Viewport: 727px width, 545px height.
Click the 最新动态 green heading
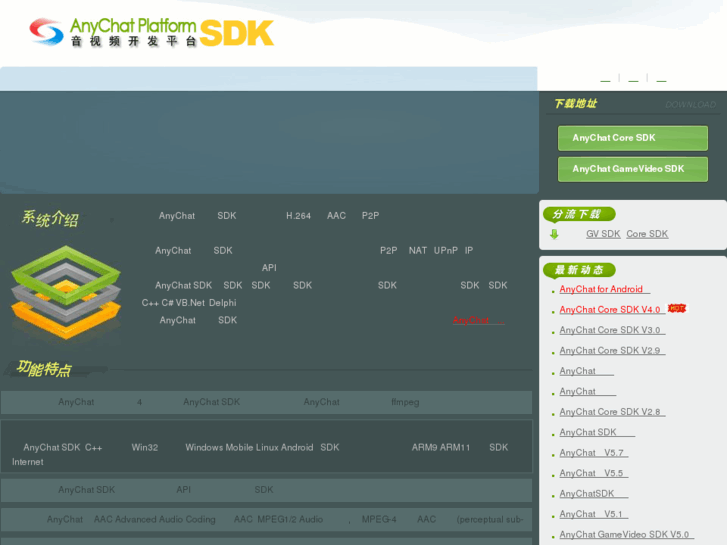click(579, 270)
